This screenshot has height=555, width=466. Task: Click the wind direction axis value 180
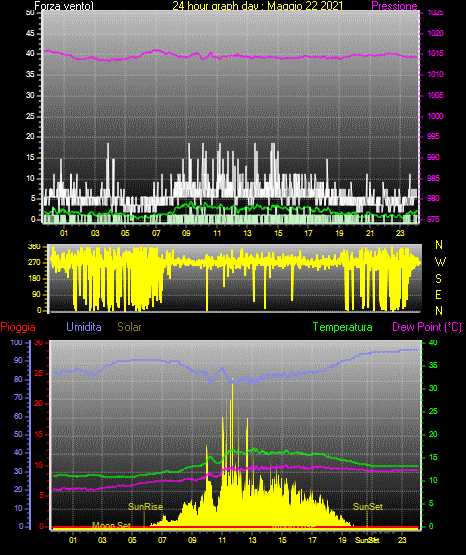click(34, 279)
